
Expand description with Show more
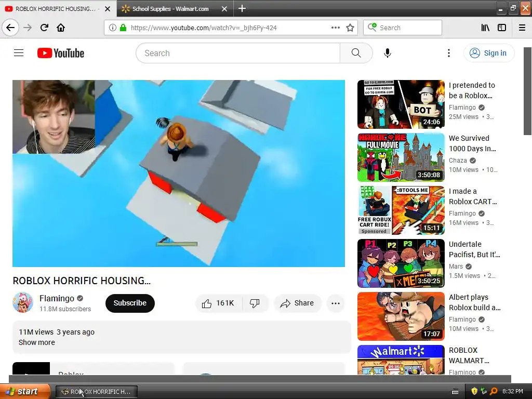(37, 342)
